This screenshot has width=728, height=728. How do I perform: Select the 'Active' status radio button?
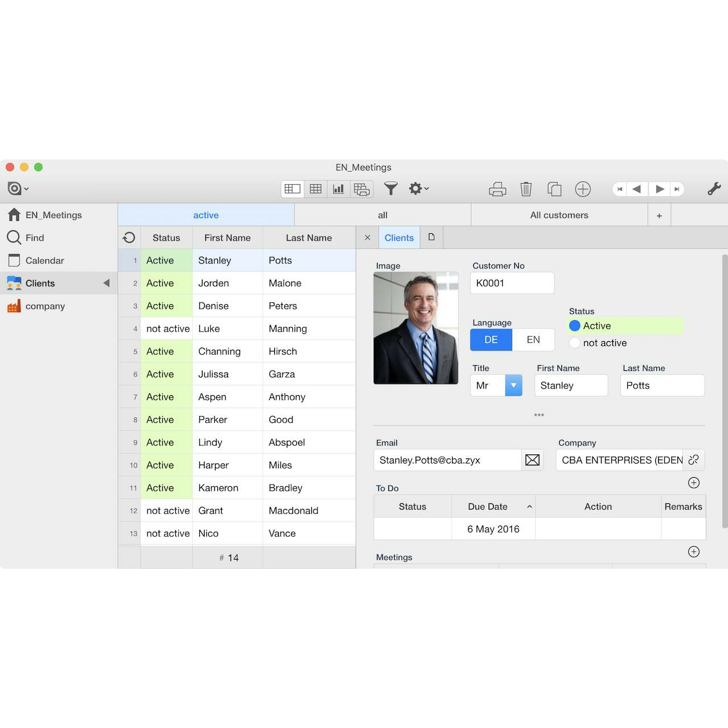pyautogui.click(x=574, y=326)
